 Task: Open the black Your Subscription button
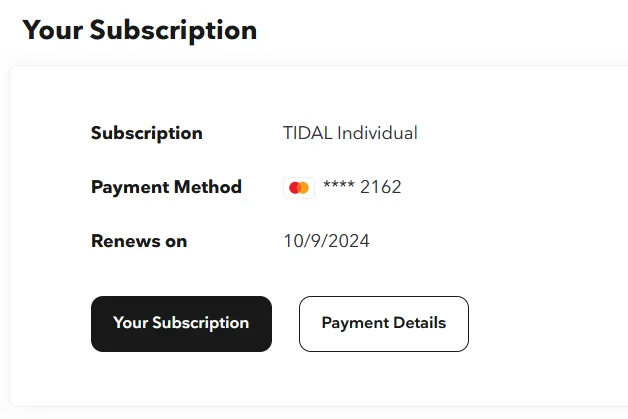click(x=181, y=324)
